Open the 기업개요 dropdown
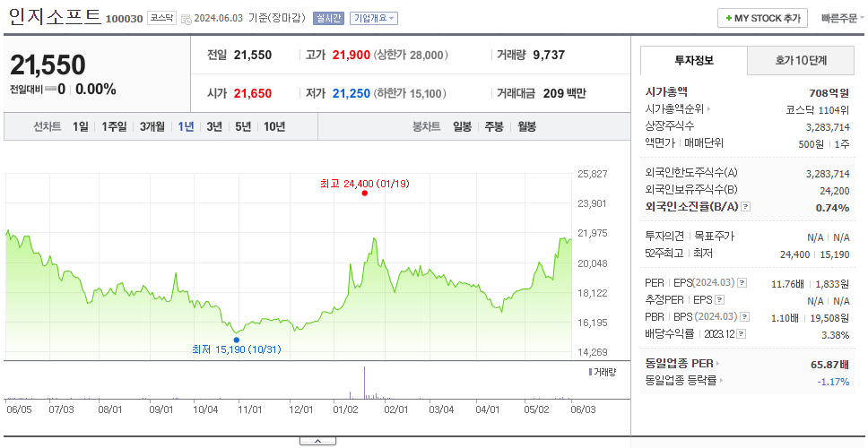The height and width of the screenshot is (448, 868). (374, 18)
